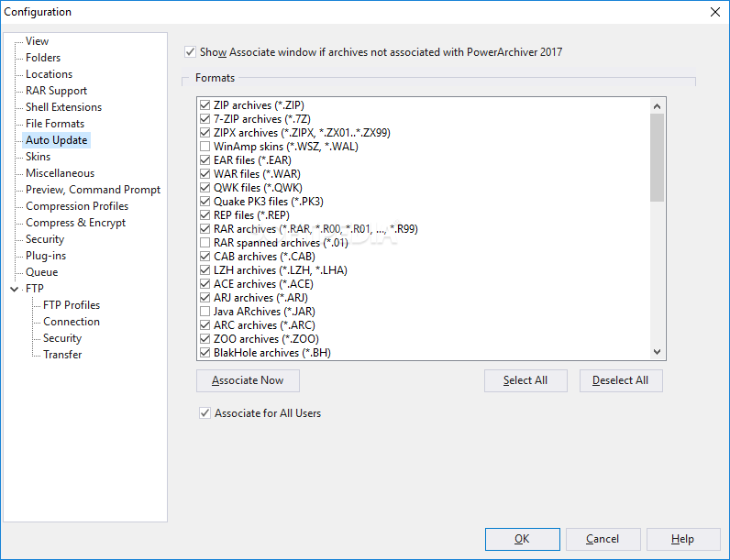Uncheck ZIP archives (*.ZIP) format
Viewport: 730px width, 560px height.
(205, 105)
